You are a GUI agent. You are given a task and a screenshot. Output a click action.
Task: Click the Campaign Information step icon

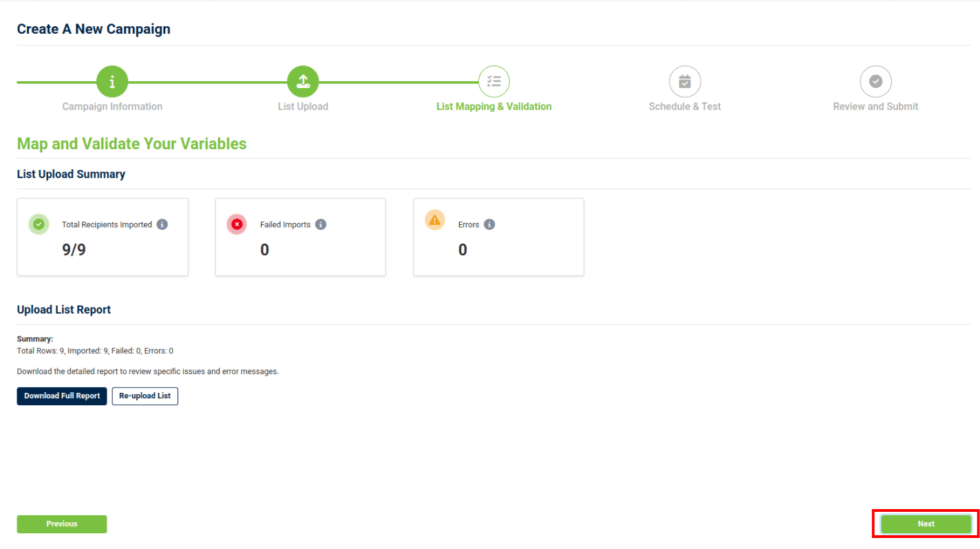[x=112, y=82]
